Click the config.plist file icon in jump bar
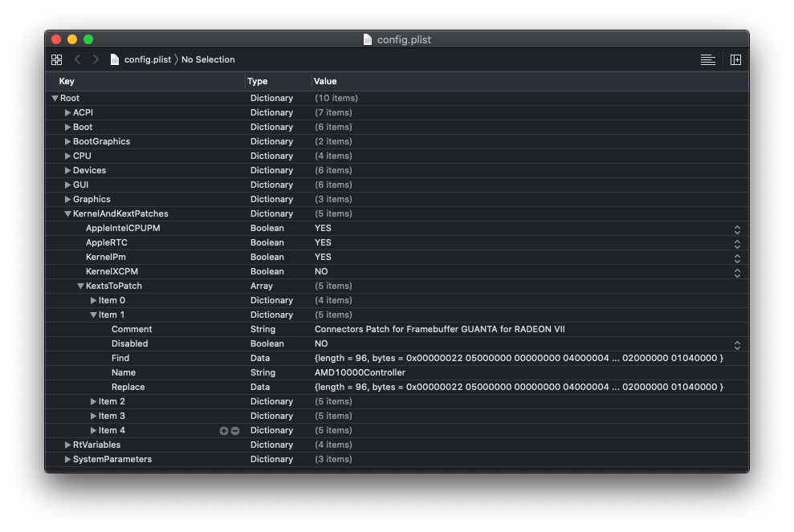 point(115,59)
